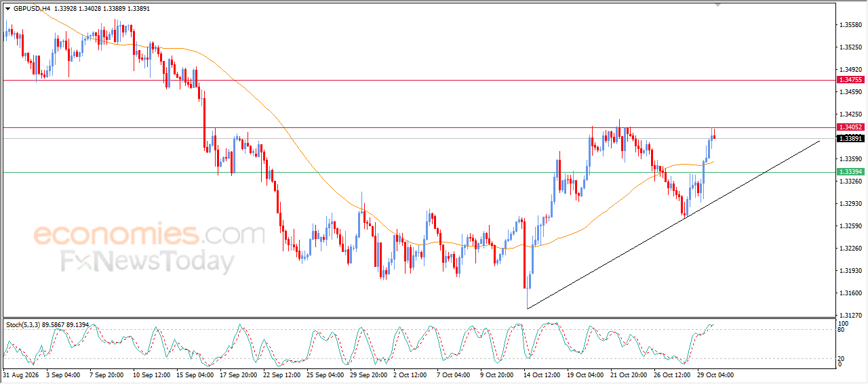Click the 1.31600 price axis label
This screenshot has height=384, width=868.
coord(850,293)
